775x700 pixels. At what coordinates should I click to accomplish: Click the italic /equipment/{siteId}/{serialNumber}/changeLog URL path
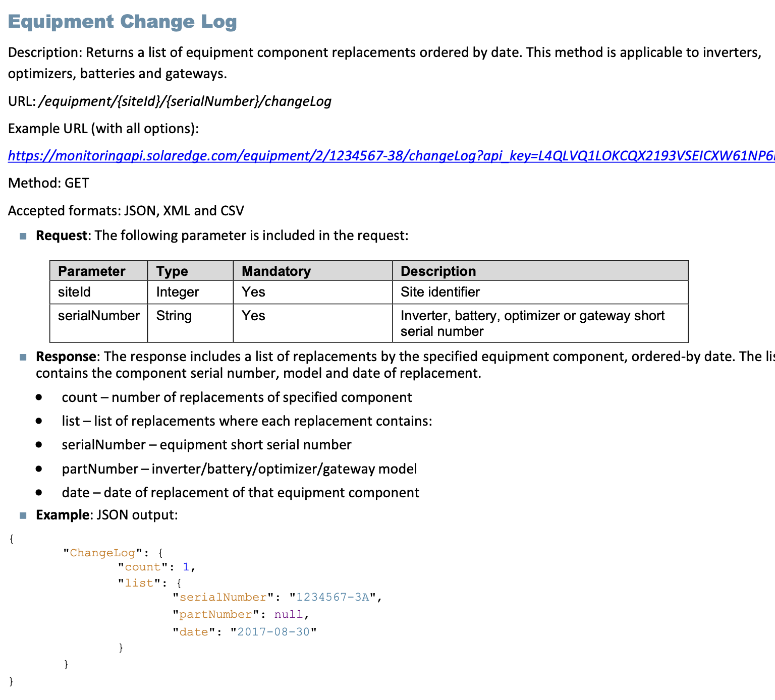(x=185, y=101)
